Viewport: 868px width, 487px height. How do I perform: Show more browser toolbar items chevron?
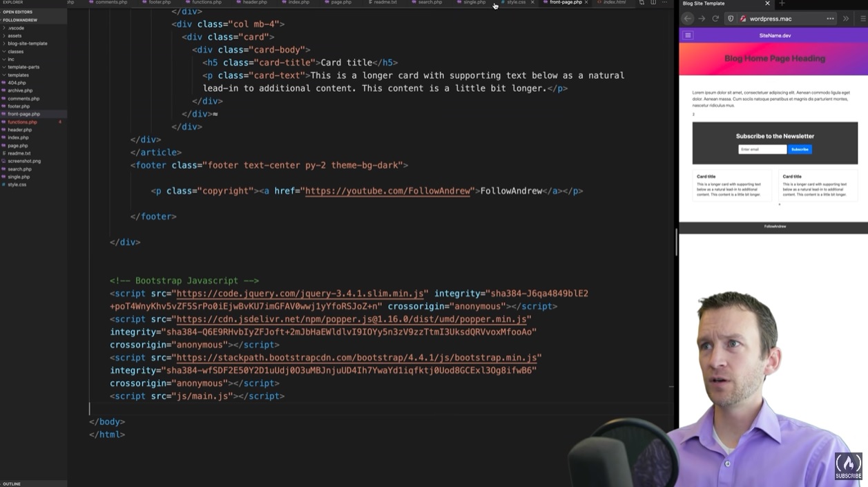[846, 19]
